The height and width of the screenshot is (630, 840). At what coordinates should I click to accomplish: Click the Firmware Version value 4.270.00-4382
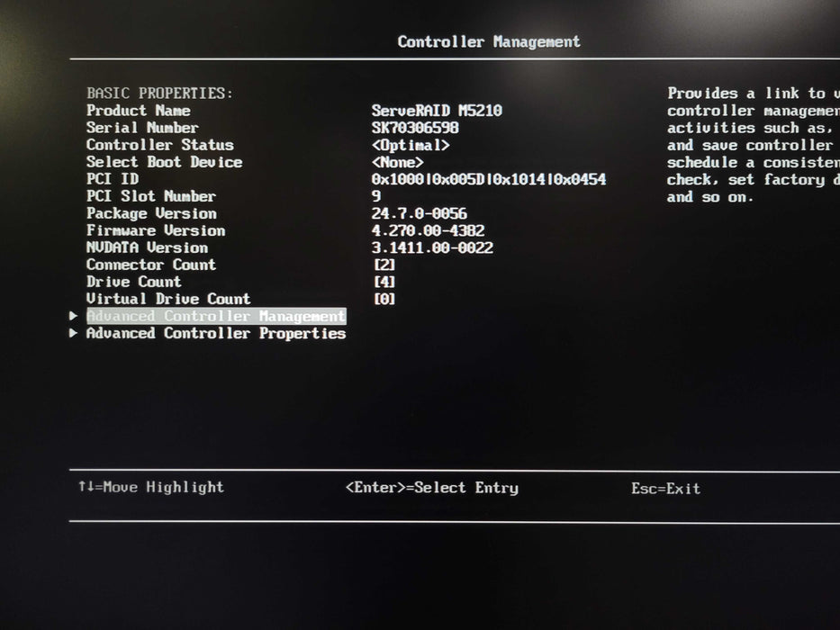point(428,231)
